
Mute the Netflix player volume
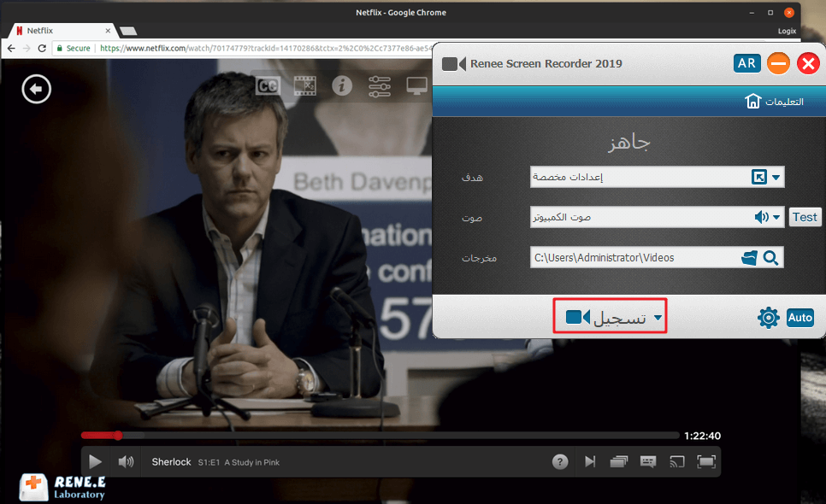[126, 462]
